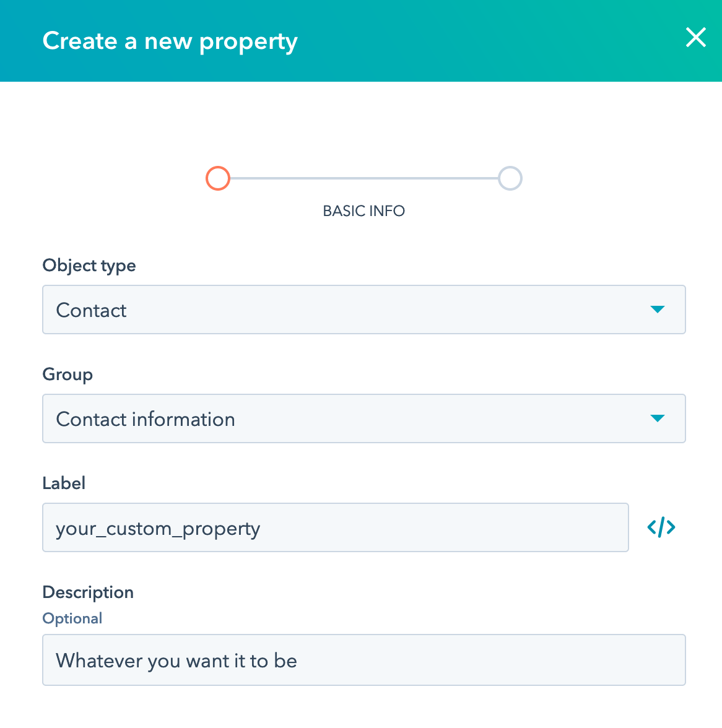
Task: Click the Label field heading
Action: pyautogui.click(x=64, y=483)
